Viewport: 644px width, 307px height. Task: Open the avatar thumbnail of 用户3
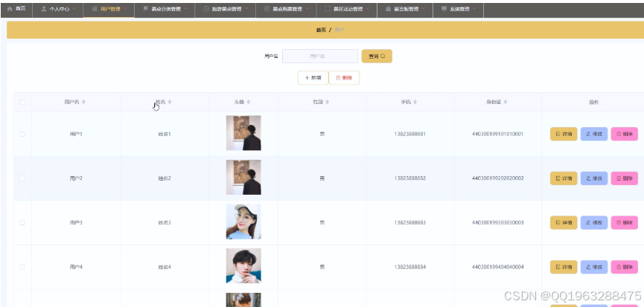243,222
